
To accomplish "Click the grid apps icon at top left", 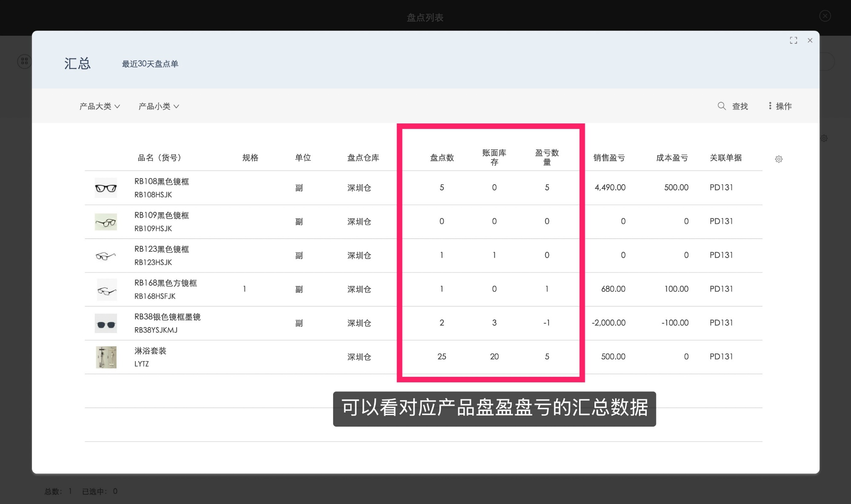I will point(24,61).
